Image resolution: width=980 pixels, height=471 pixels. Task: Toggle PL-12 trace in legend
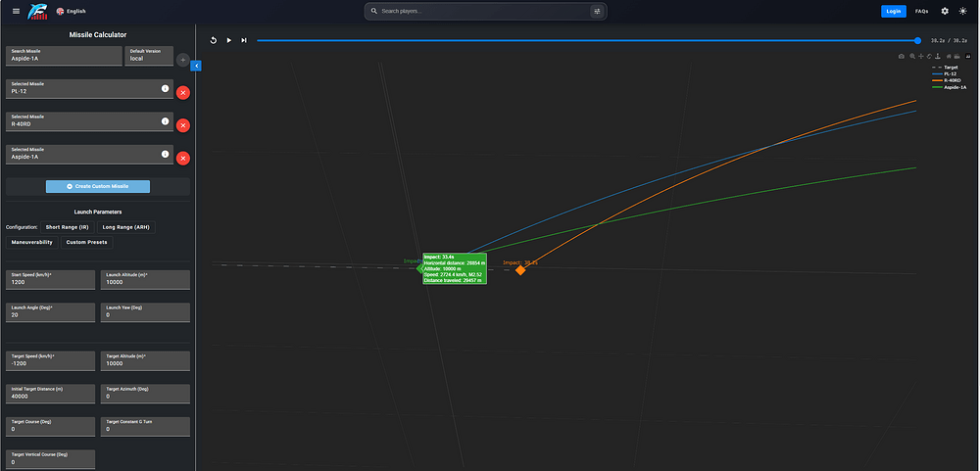tap(944, 73)
